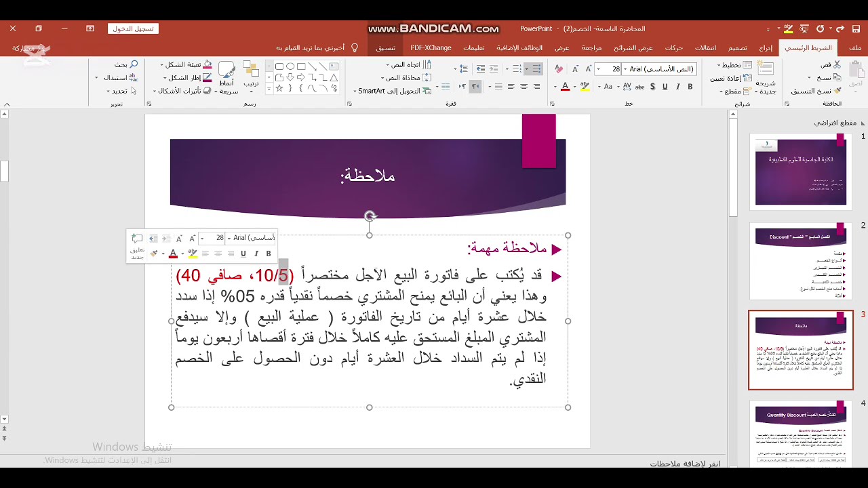Switch to the Insert (إدراج) tab
868x488 pixels.
tap(766, 47)
